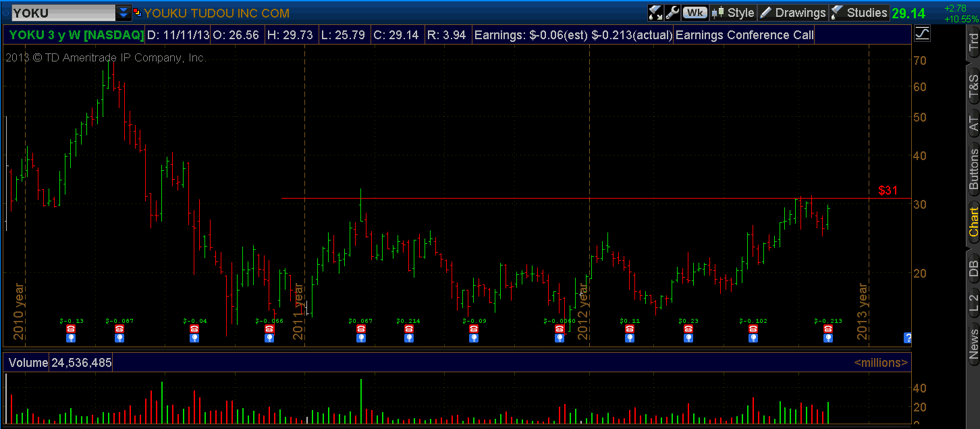Screen dimensions: 980x429
Task: Click phone icon under $-0.04 earnings
Action: [194, 328]
